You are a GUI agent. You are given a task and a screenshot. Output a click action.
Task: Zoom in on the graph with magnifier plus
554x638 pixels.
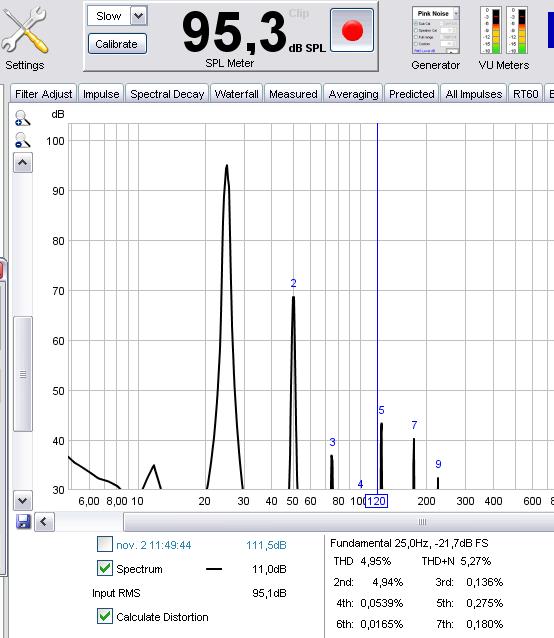click(x=22, y=118)
